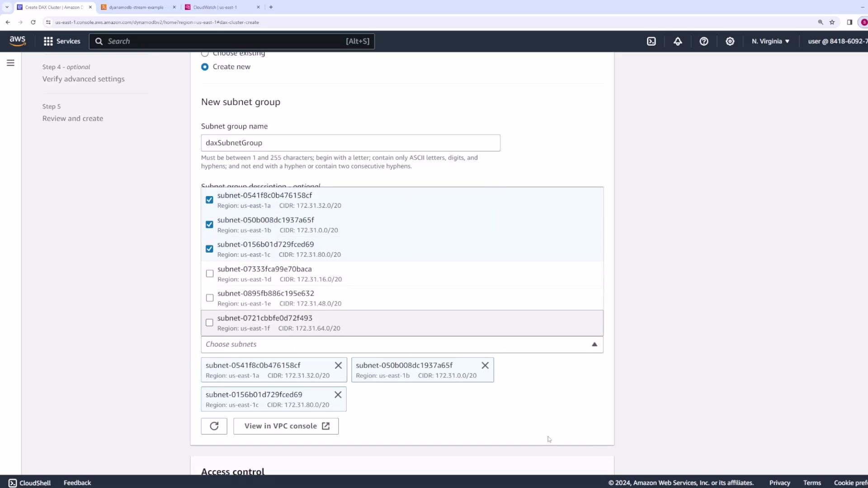The height and width of the screenshot is (488, 868).
Task: Open the notifications bell
Action: point(678,41)
